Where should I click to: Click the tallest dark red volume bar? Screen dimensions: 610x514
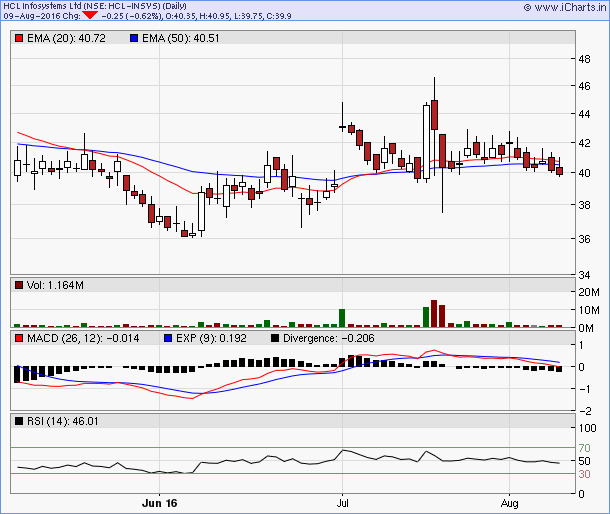tap(434, 313)
